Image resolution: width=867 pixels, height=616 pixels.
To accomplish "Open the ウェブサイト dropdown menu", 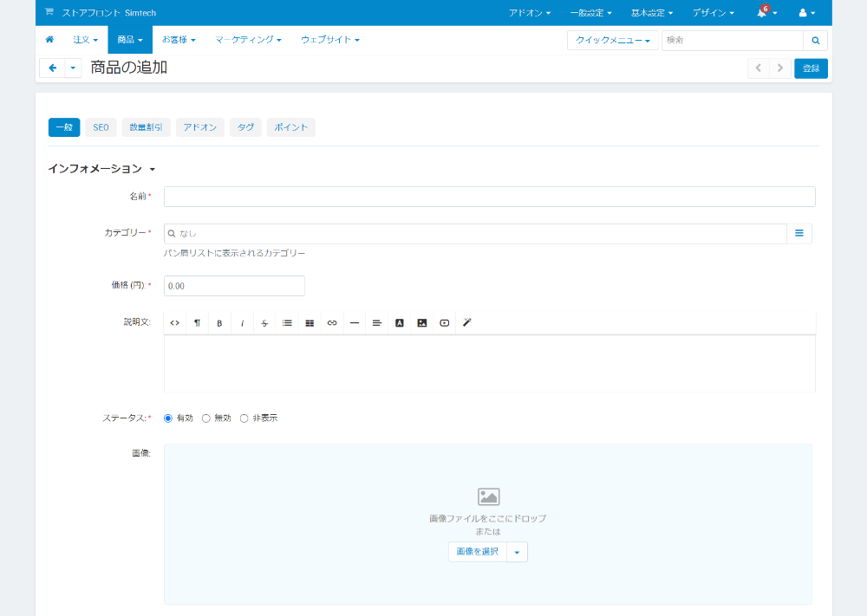I will pos(330,40).
